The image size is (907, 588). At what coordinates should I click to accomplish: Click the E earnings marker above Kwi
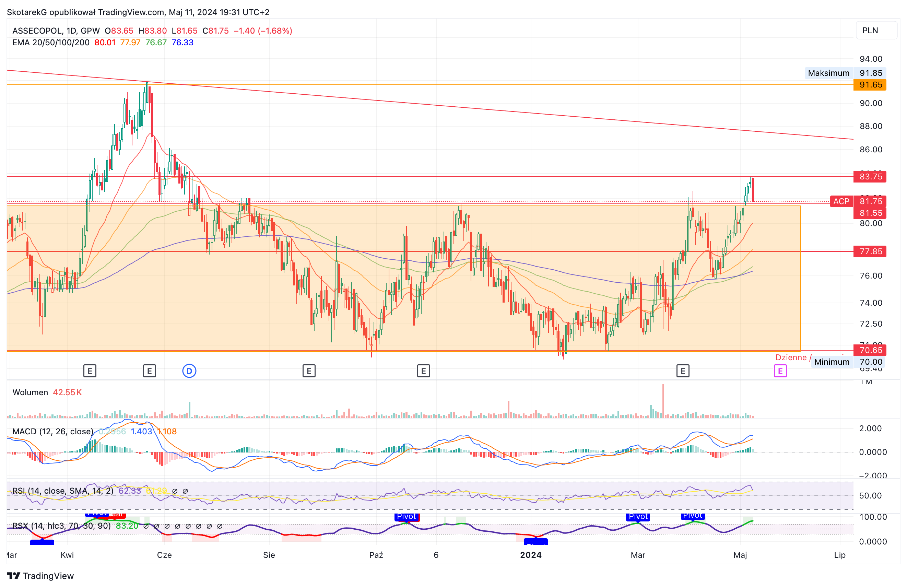coord(90,371)
